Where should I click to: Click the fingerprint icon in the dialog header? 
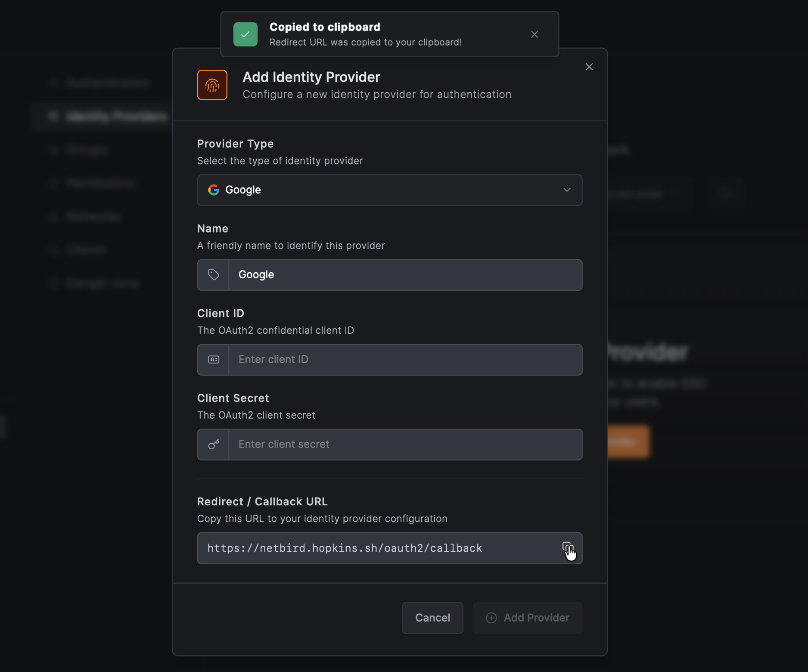[x=212, y=85]
